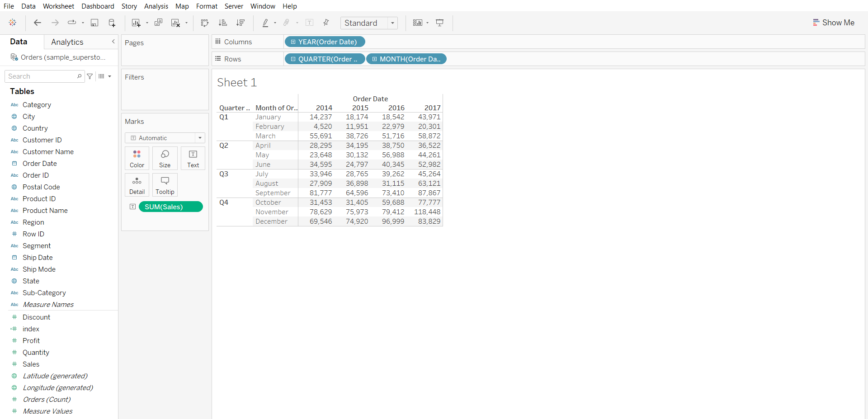
Task: Click the Undo back arrow
Action: [38, 23]
